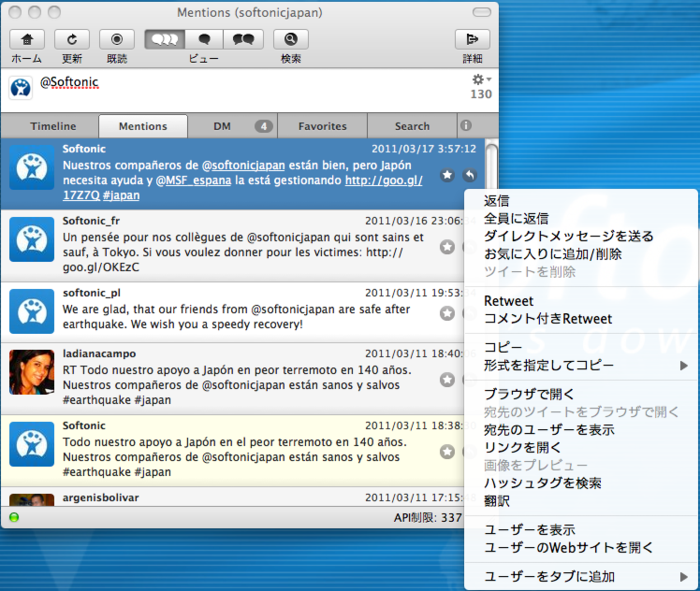Screen dimensions: 700x591
Task: Click the argenisbolivar username text
Action: click(x=100, y=498)
